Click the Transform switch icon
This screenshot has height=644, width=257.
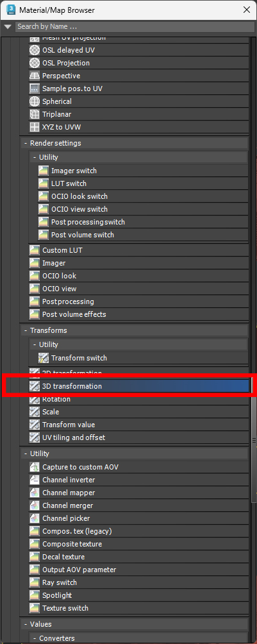click(x=44, y=358)
